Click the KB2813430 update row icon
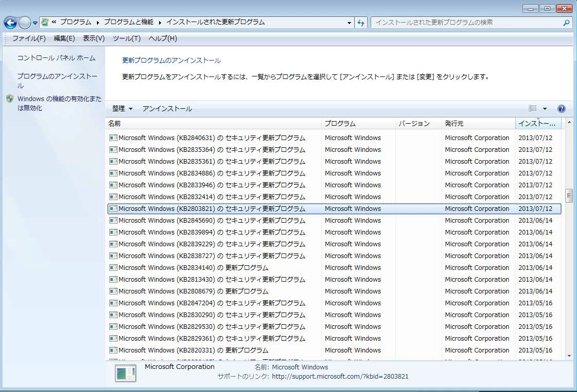This screenshot has width=577, height=392. pyautogui.click(x=113, y=280)
